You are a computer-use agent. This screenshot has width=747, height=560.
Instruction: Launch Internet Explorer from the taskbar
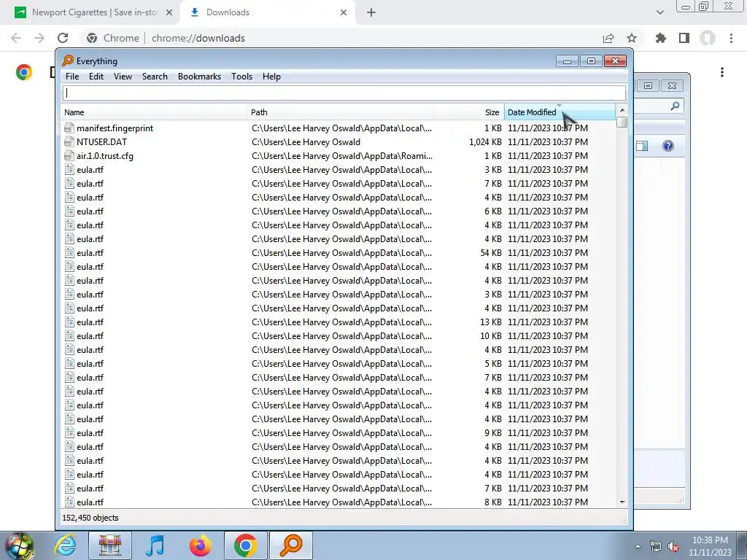[x=65, y=545]
